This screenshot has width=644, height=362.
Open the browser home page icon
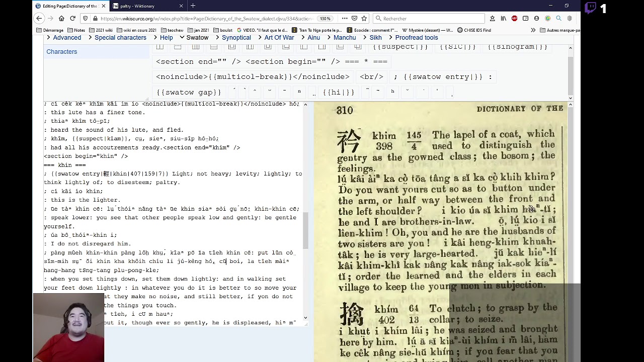coord(61,19)
